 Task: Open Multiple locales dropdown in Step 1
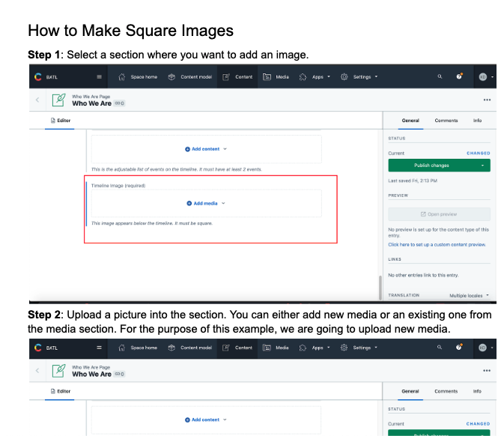469,295
